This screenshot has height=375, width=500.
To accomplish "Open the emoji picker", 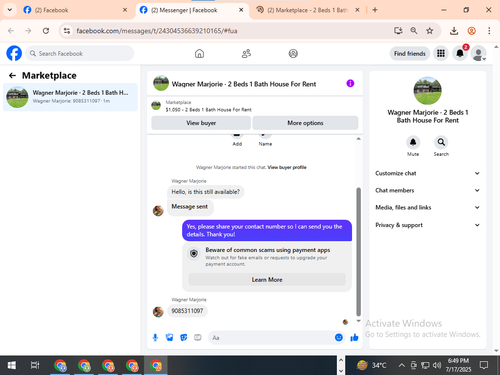I will (339, 338).
